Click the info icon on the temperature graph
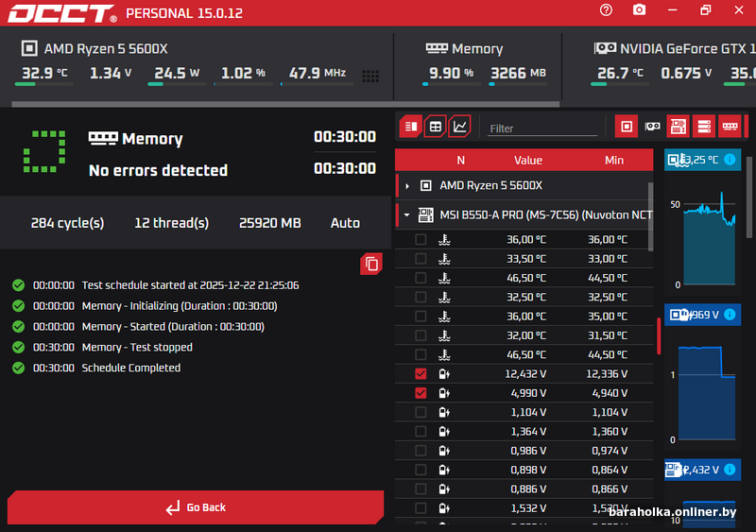The width and height of the screenshot is (756, 532). pos(730,159)
